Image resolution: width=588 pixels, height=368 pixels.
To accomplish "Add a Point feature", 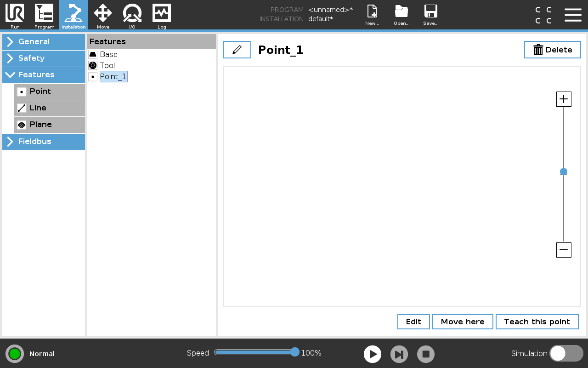I will [50, 92].
